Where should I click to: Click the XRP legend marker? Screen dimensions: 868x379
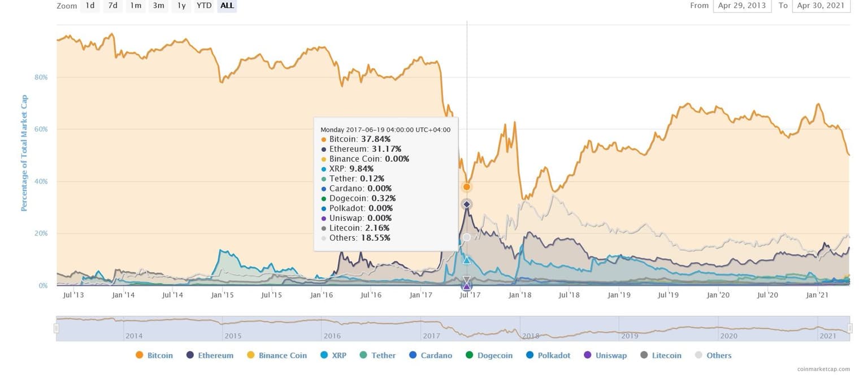coord(324,355)
